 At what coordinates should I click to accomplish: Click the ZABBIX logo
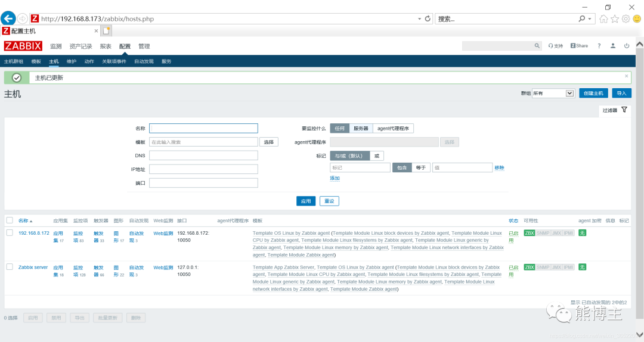[x=23, y=46]
